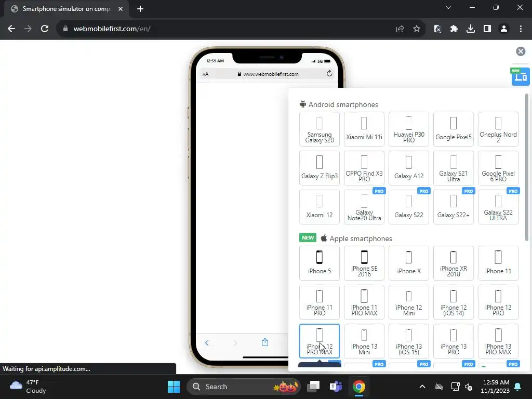Select the iPhone 11 PRO MAX device

(364, 302)
